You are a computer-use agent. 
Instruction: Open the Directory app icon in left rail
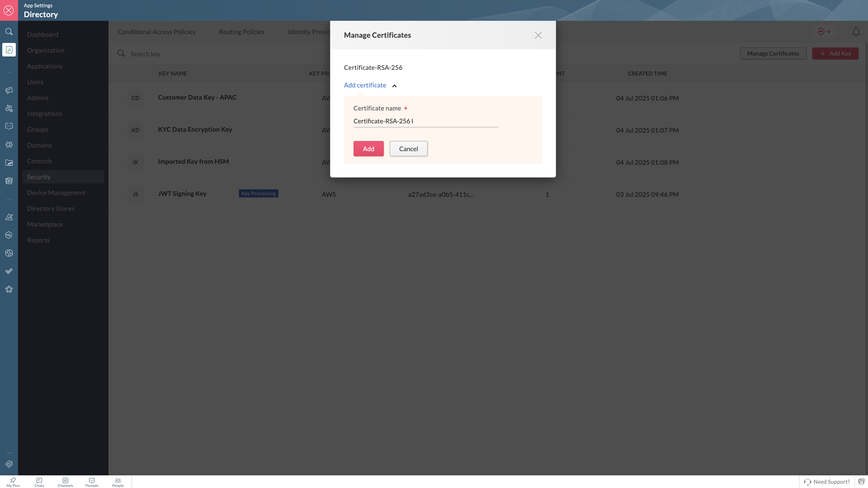click(9, 50)
